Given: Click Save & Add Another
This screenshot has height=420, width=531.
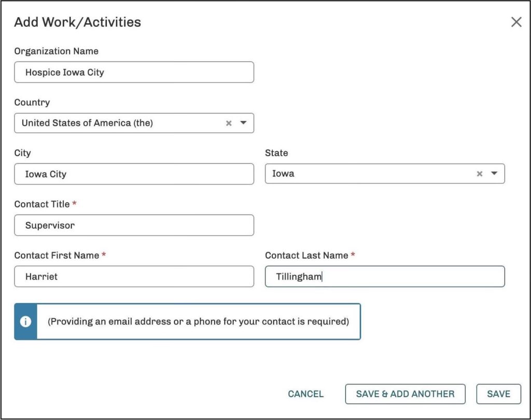Looking at the screenshot, I should pyautogui.click(x=405, y=394).
